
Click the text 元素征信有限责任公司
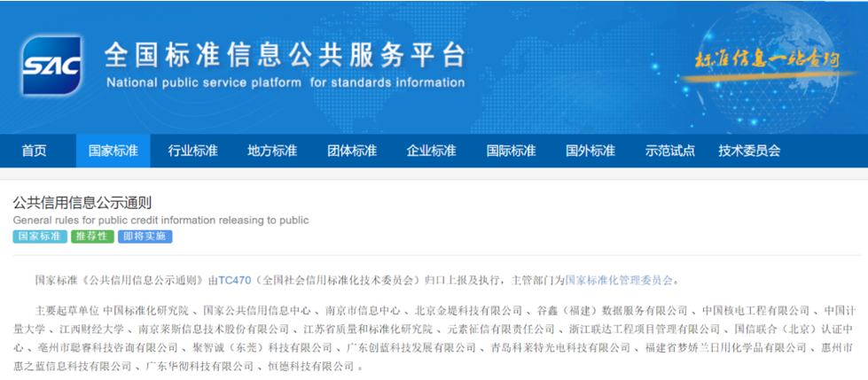click(500, 330)
